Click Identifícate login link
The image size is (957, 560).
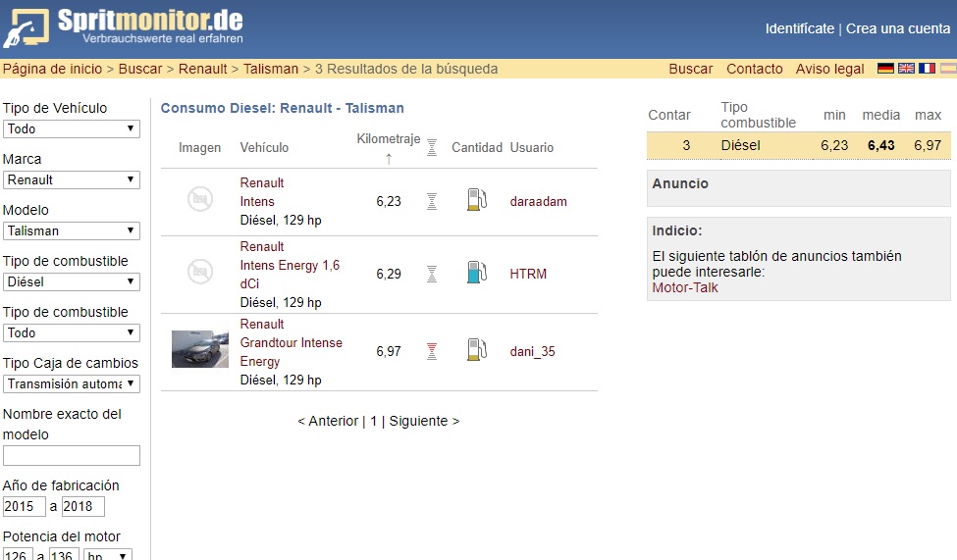tap(800, 28)
